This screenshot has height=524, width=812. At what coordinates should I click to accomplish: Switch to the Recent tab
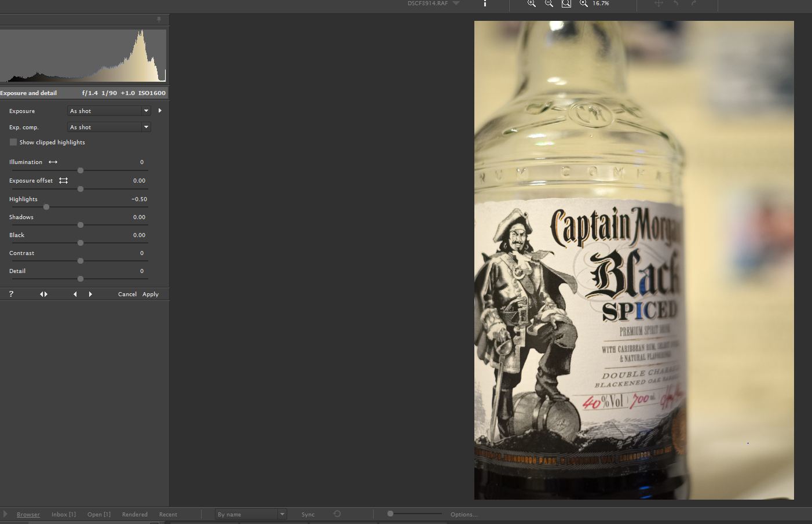[168, 514]
